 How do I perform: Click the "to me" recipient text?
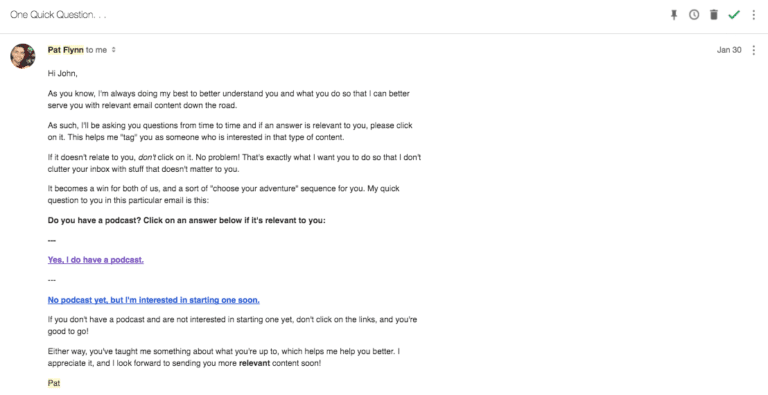coord(96,50)
